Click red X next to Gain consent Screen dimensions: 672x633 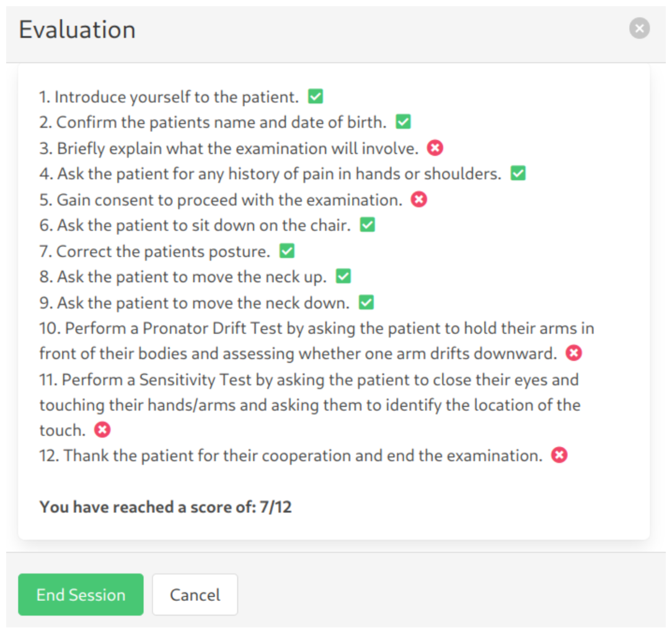coord(419,200)
